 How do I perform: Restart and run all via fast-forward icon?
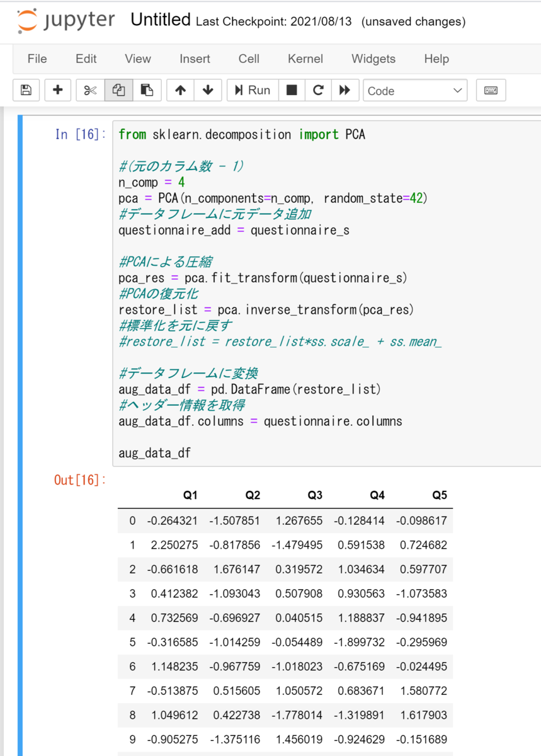(345, 89)
